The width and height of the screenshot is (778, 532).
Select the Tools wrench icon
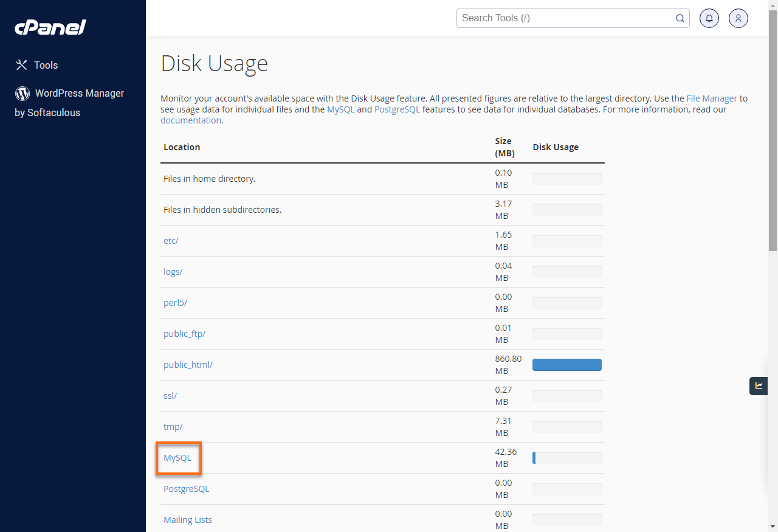pyautogui.click(x=22, y=64)
